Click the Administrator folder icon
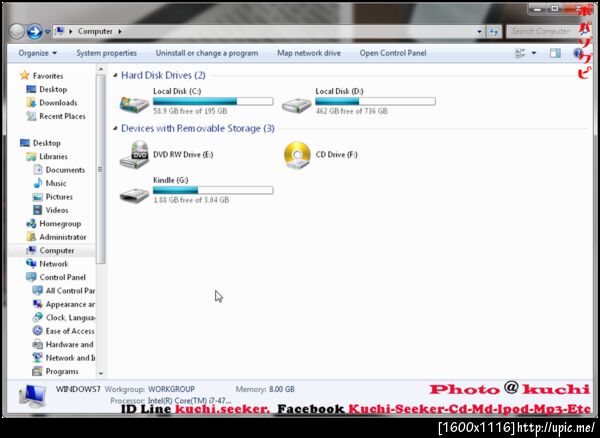The height and width of the screenshot is (438, 600). coord(31,237)
